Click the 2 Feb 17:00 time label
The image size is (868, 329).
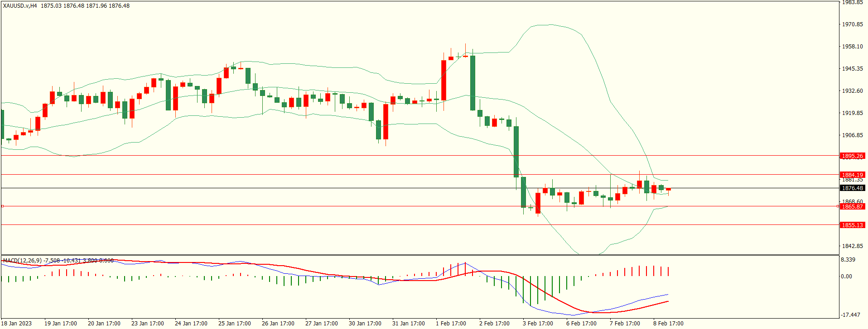click(x=494, y=324)
